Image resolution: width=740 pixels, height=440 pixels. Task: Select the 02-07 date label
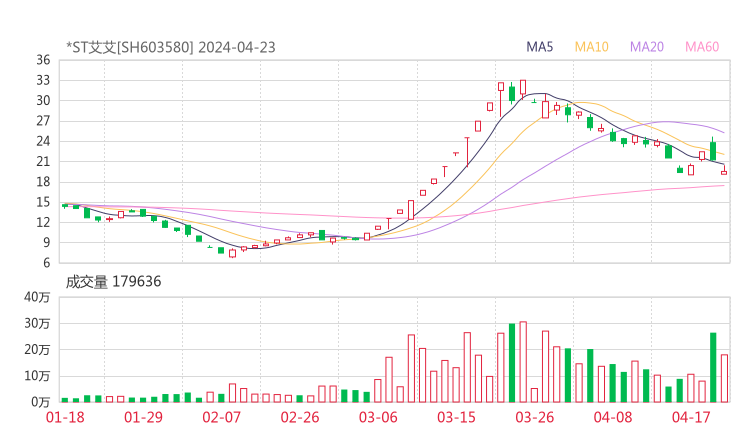(x=222, y=417)
